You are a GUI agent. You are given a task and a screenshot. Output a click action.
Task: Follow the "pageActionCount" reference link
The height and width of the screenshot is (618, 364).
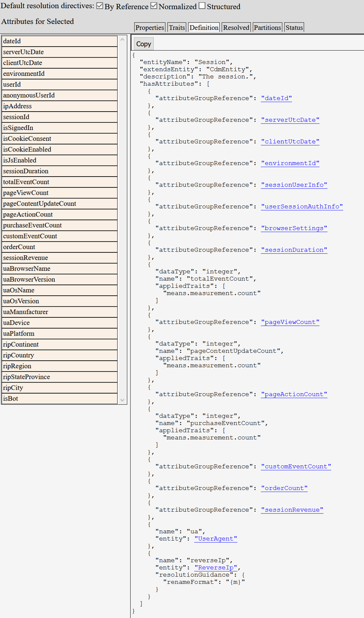[x=294, y=394]
